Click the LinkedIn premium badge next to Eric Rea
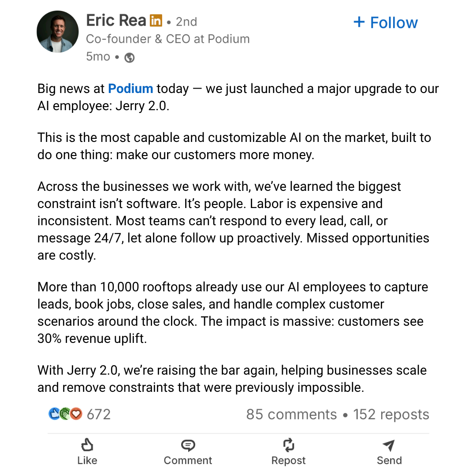476x476 pixels. tap(156, 21)
